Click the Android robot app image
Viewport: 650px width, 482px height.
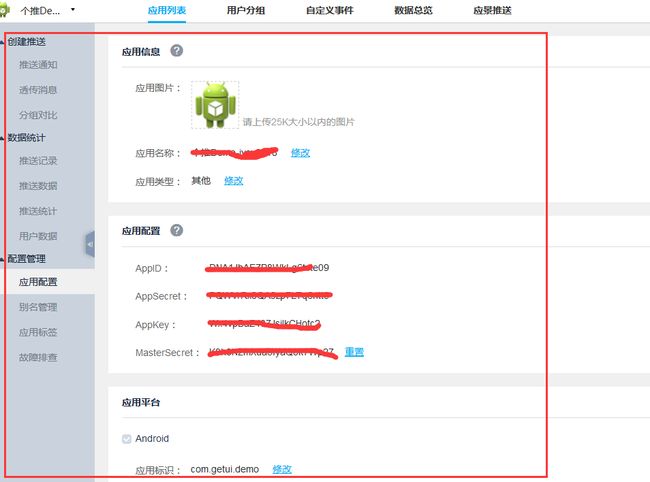tap(215, 105)
